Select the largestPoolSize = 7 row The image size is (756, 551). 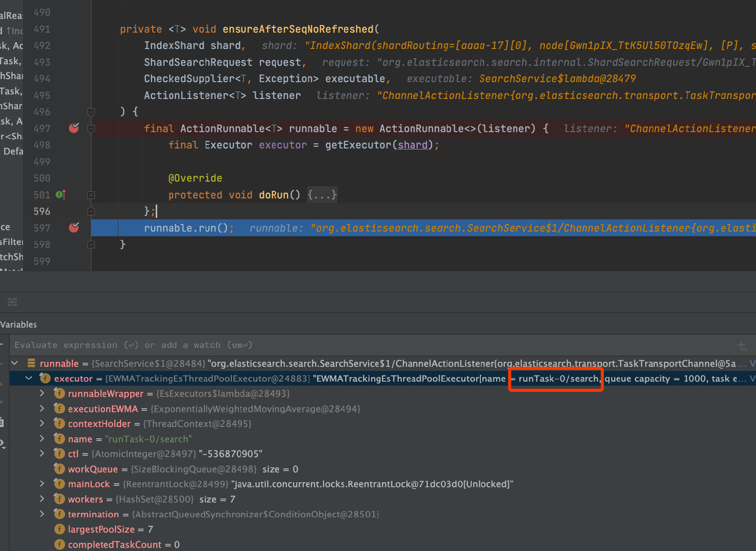pyautogui.click(x=383, y=529)
